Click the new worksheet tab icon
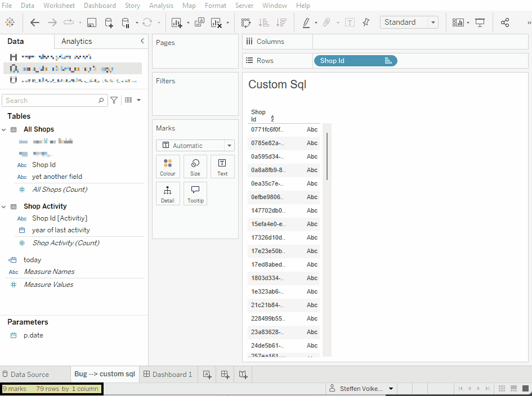This screenshot has height=396, width=532. [207, 375]
